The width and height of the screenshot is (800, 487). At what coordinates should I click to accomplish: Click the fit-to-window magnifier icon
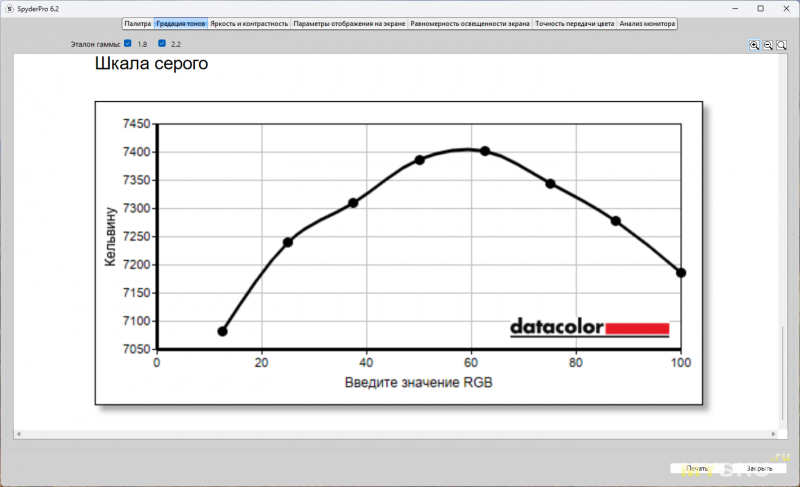click(x=782, y=45)
